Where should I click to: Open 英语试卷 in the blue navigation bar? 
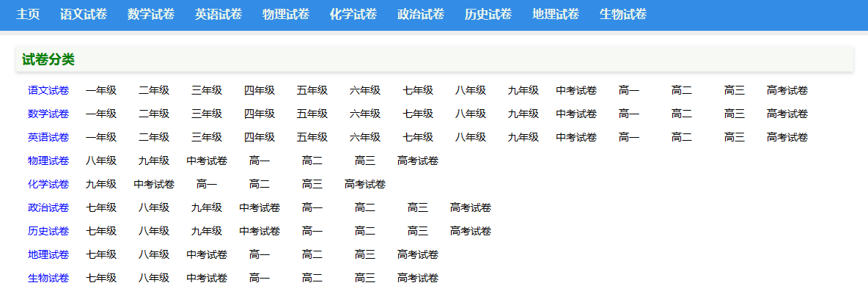218,15
